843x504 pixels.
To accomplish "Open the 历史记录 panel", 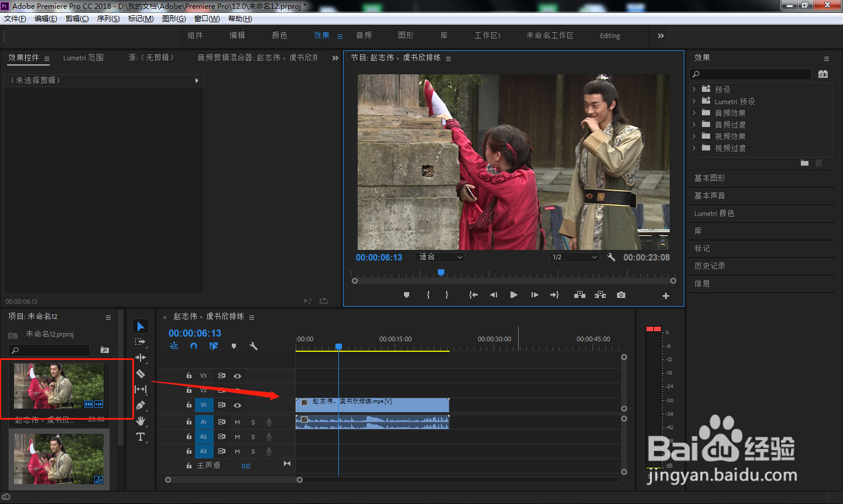I will (710, 266).
